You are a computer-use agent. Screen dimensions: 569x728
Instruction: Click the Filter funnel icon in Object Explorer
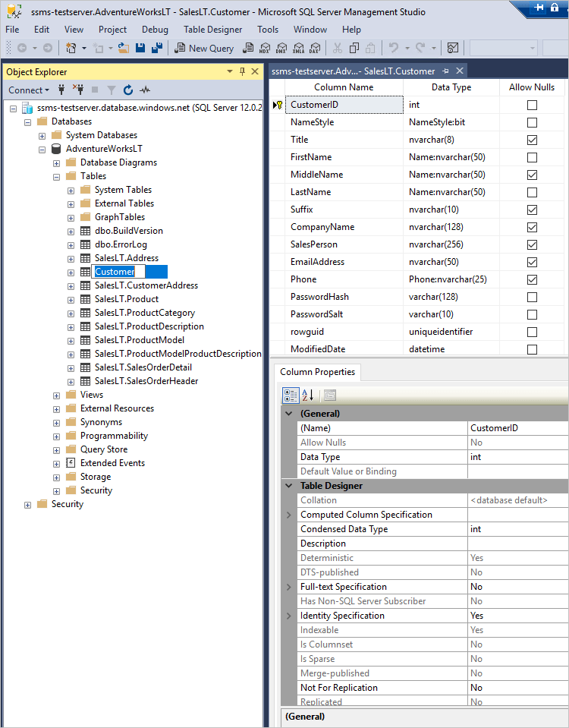[x=112, y=90]
